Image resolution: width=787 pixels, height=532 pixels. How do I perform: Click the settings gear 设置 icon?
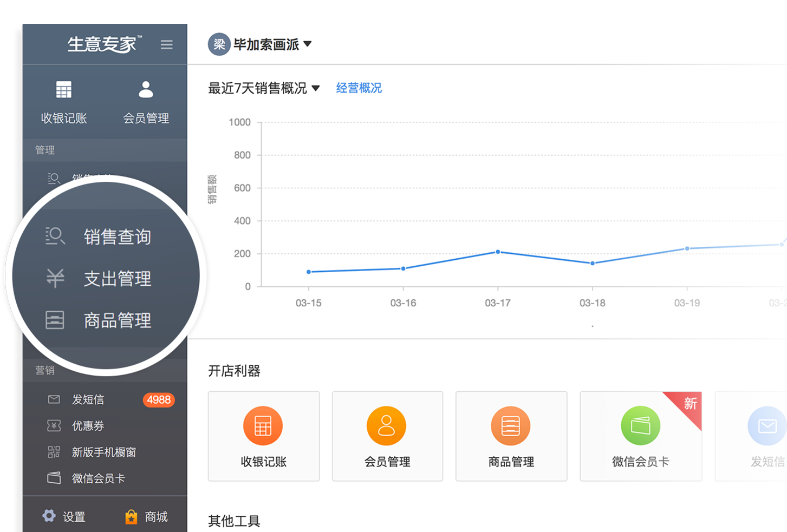[49, 516]
